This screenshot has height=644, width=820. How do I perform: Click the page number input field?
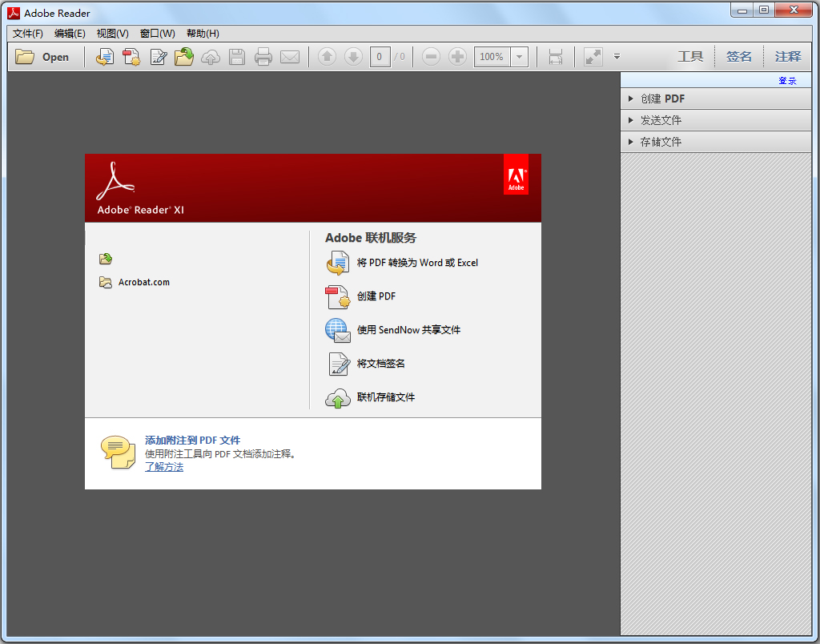(379, 57)
